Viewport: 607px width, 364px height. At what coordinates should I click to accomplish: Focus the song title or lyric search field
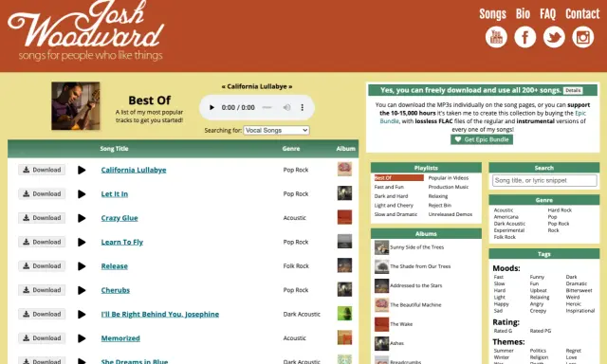(544, 181)
